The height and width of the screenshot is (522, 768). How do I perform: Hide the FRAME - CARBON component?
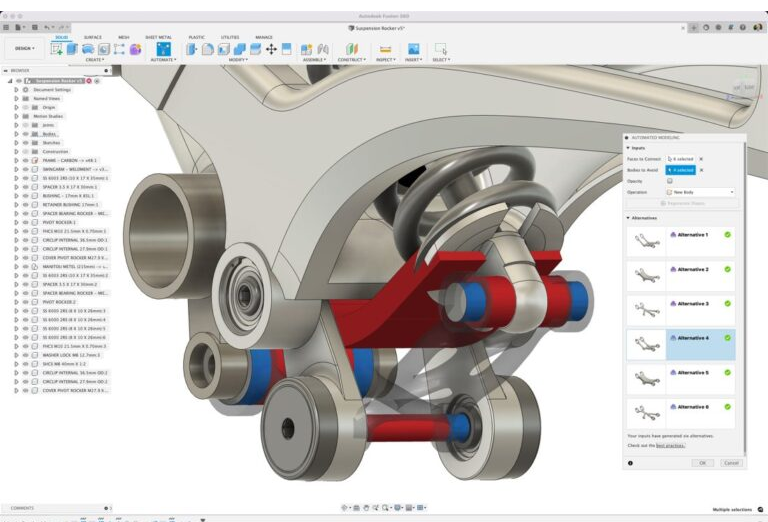tap(26, 160)
